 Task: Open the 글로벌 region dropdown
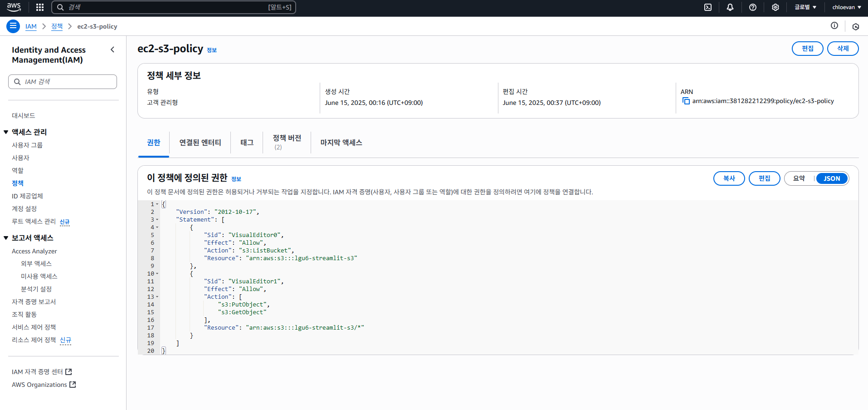click(x=805, y=7)
